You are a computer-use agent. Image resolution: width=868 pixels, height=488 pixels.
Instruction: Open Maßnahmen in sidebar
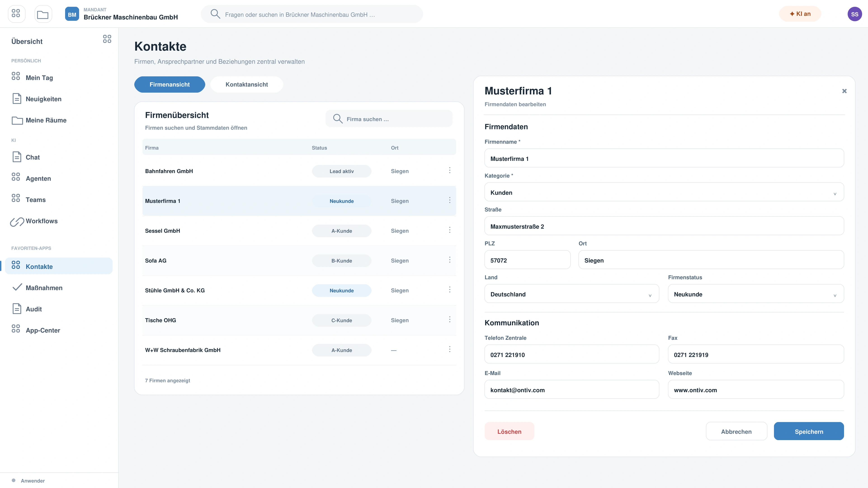[59, 288]
